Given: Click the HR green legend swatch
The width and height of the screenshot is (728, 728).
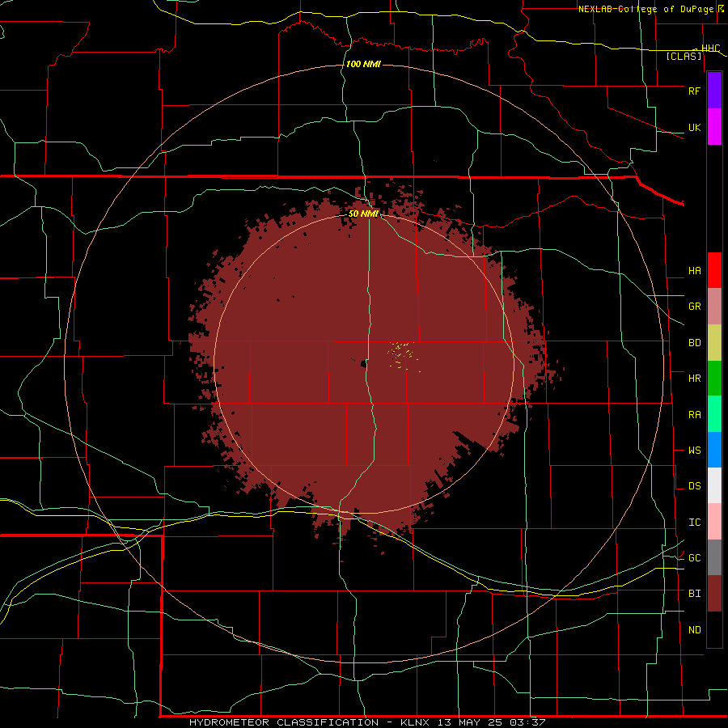Looking at the screenshot, I should click(714, 379).
